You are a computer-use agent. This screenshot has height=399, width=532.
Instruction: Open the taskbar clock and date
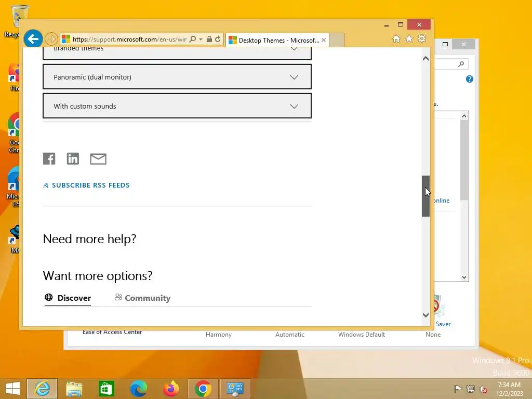coord(509,389)
